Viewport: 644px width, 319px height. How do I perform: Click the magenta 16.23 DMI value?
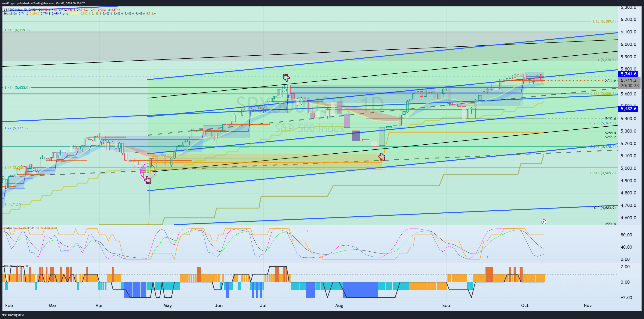coord(22,228)
